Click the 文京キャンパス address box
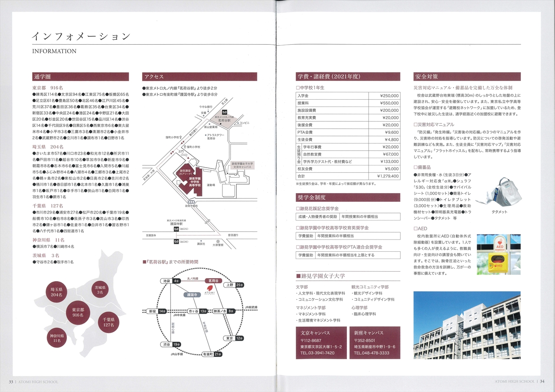The image size is (555, 392). coord(322,342)
